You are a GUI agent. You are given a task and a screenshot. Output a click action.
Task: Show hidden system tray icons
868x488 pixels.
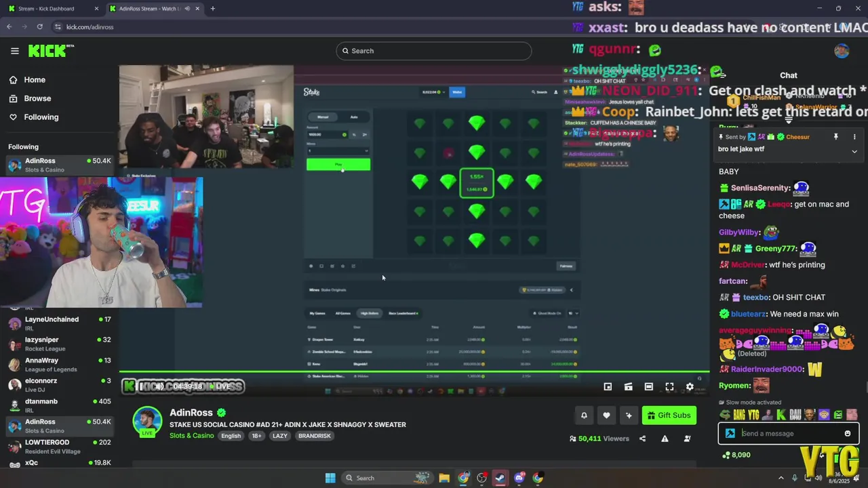click(x=781, y=478)
